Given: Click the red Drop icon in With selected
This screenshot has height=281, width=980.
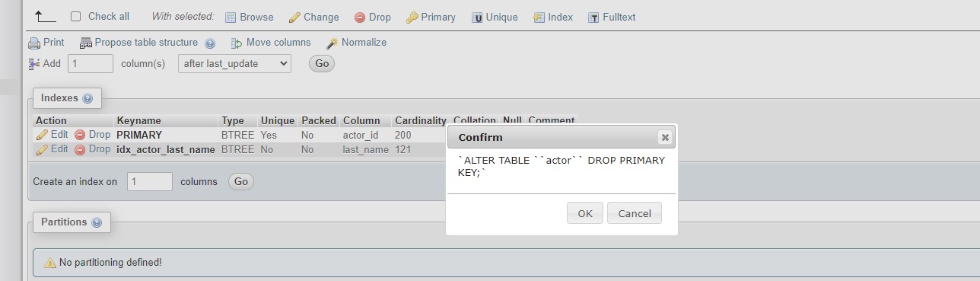Looking at the screenshot, I should [360, 17].
